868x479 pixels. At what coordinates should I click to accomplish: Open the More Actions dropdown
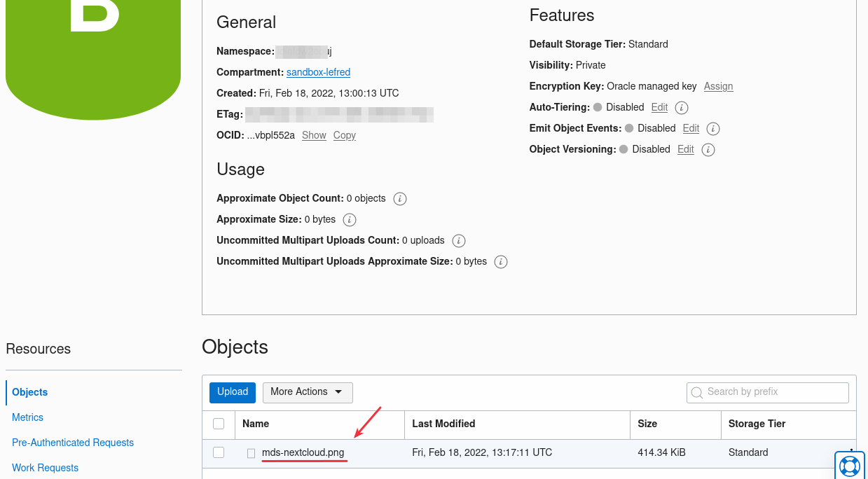click(308, 392)
